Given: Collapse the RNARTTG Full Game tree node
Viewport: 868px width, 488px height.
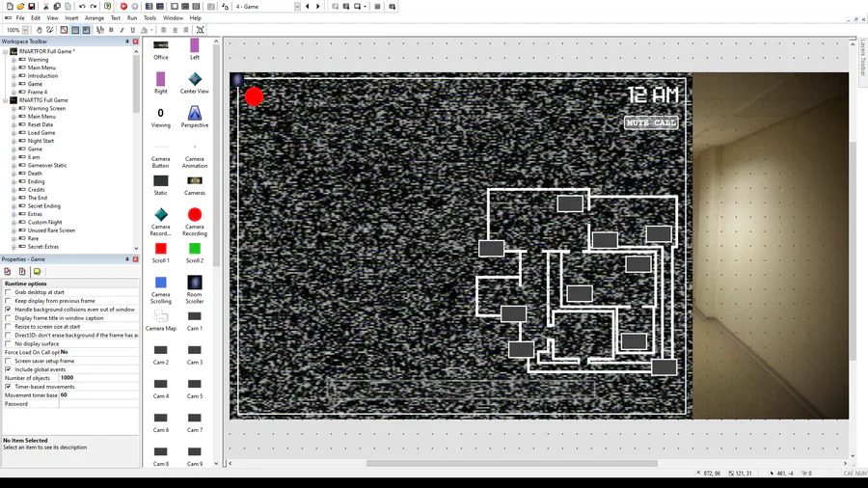Looking at the screenshot, I should tap(6, 100).
